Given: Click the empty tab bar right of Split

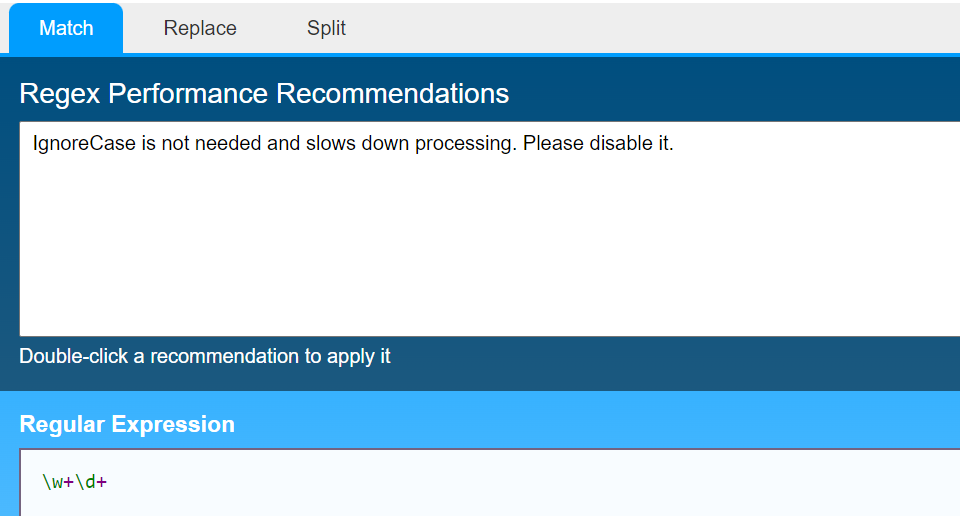Looking at the screenshot, I should (650, 28).
